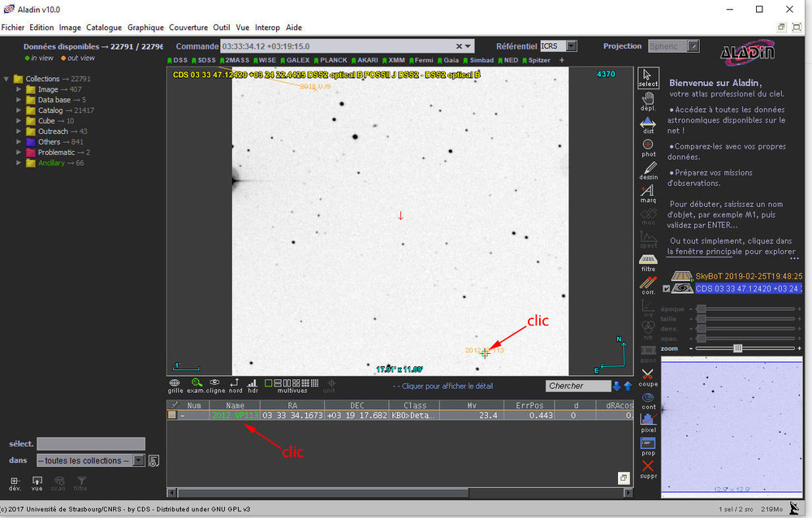Load the Gaia bookmark
The width and height of the screenshot is (812, 518).
pyautogui.click(x=448, y=60)
